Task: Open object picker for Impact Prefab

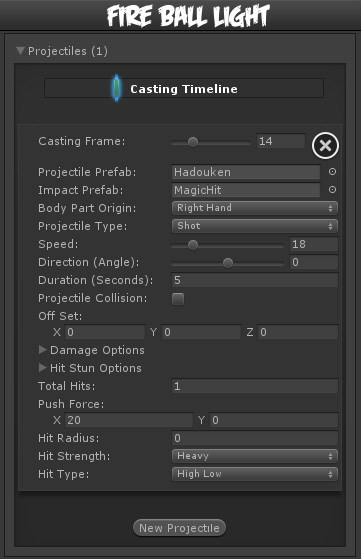Action: click(332, 190)
